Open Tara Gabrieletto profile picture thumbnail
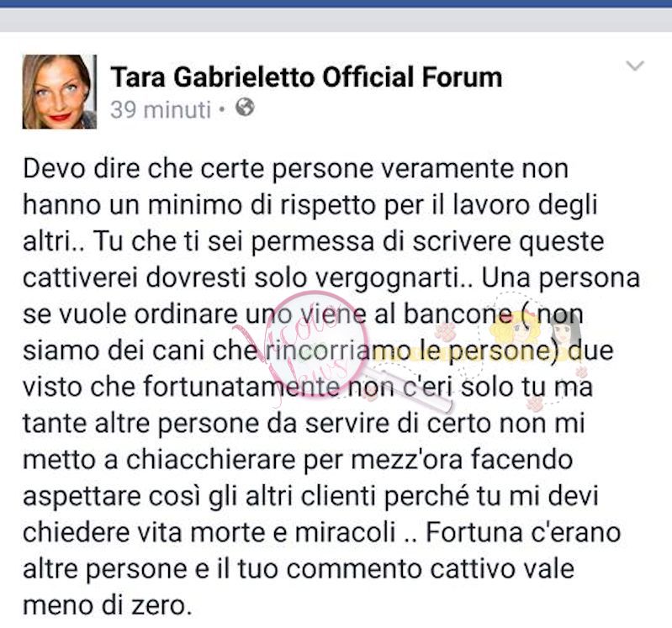Screen dimensions: 672x628 (x=59, y=92)
